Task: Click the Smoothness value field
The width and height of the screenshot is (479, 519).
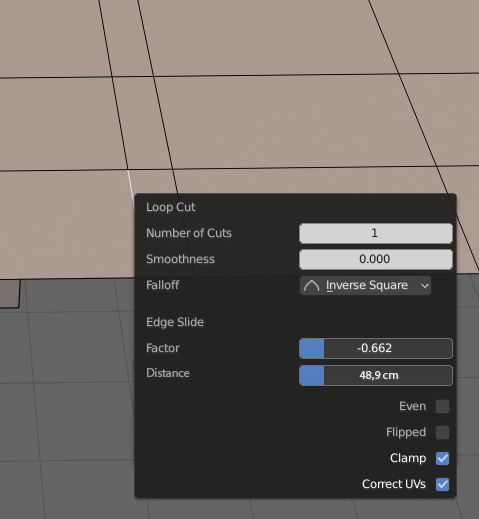Action: (x=376, y=259)
